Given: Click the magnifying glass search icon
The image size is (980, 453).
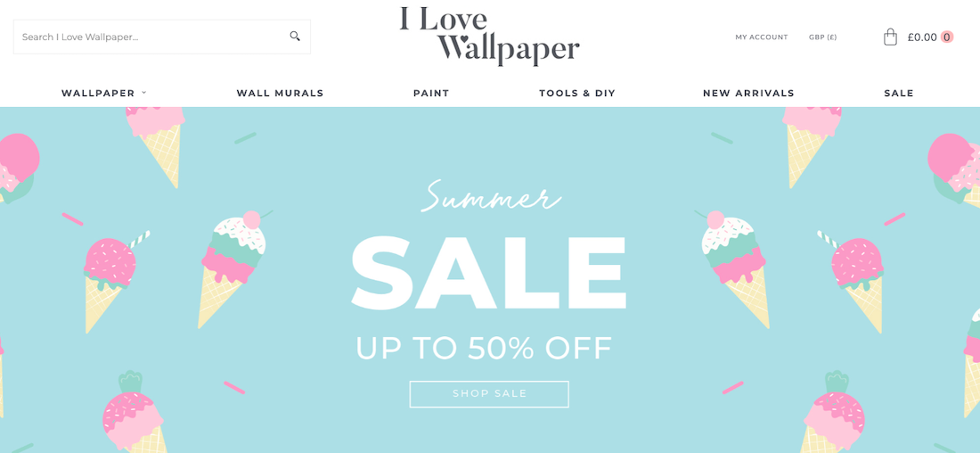Looking at the screenshot, I should pyautogui.click(x=295, y=37).
